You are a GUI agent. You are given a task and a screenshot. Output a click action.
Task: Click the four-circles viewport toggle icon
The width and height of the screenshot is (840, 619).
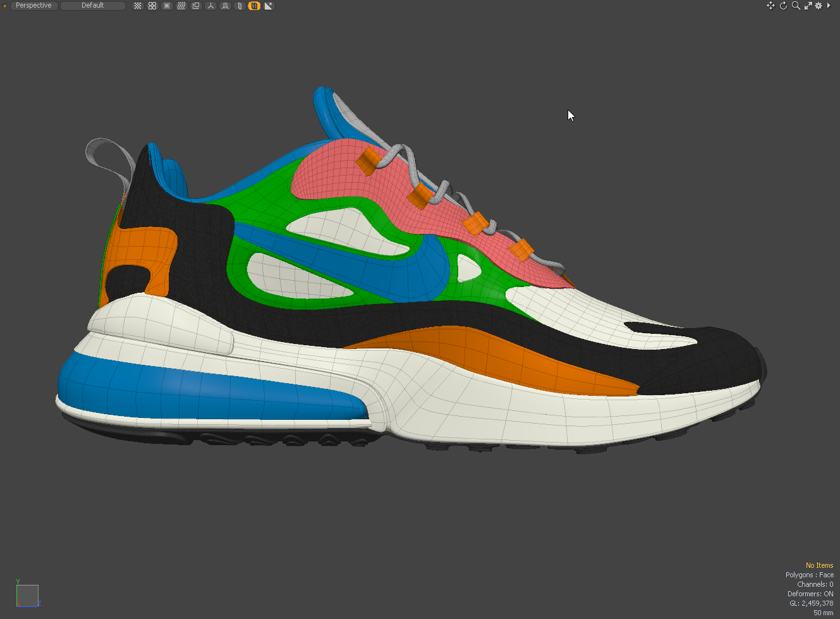152,6
